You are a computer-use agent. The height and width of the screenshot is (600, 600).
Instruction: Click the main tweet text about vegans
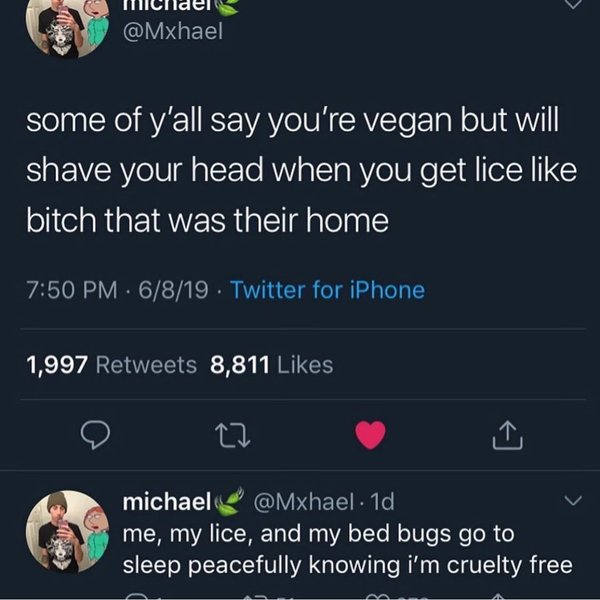pos(302,170)
